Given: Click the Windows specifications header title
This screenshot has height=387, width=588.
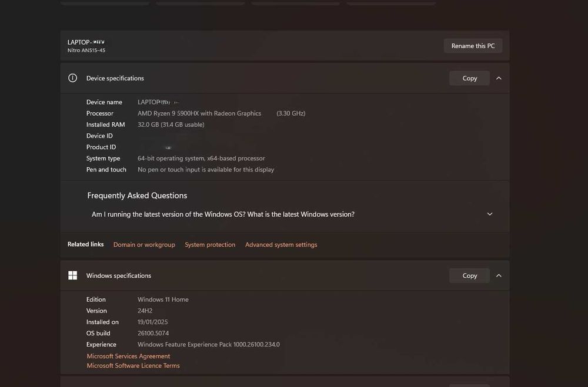Looking at the screenshot, I should [x=119, y=275].
